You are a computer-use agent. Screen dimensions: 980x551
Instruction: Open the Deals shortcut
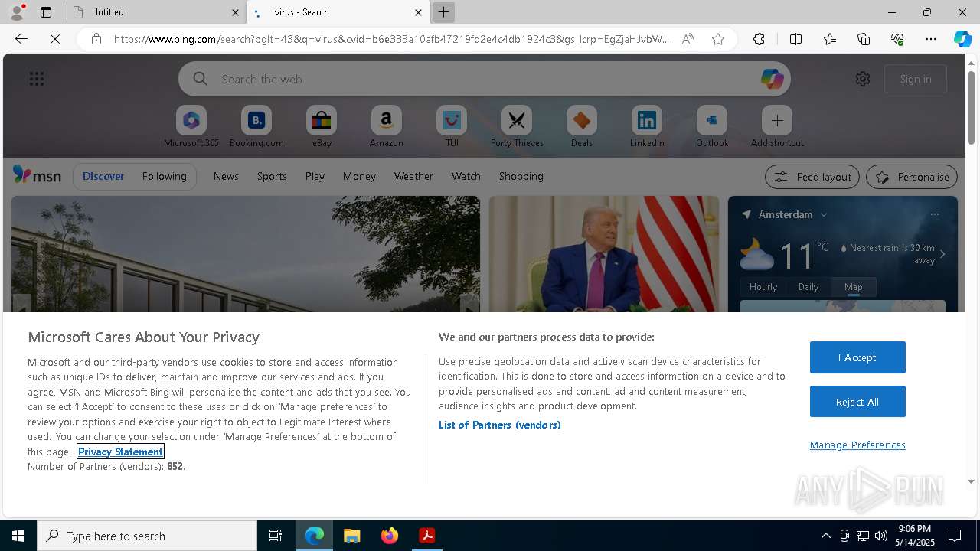click(582, 126)
